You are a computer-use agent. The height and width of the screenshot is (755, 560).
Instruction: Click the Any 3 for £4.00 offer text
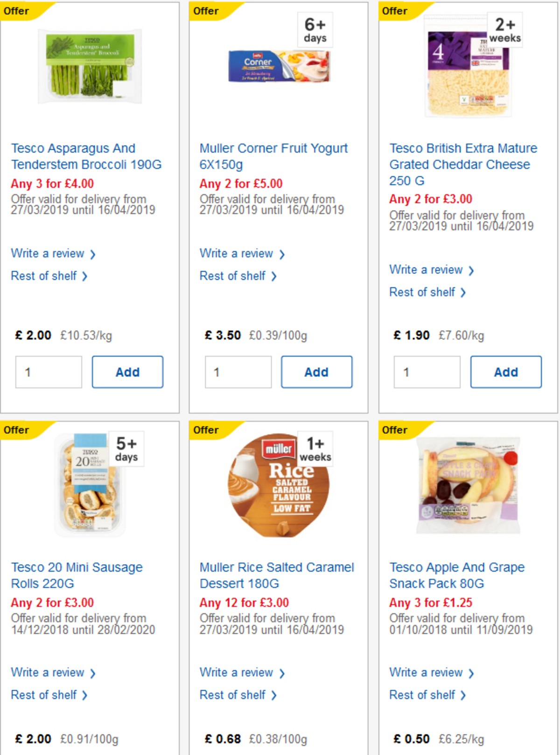(x=51, y=183)
